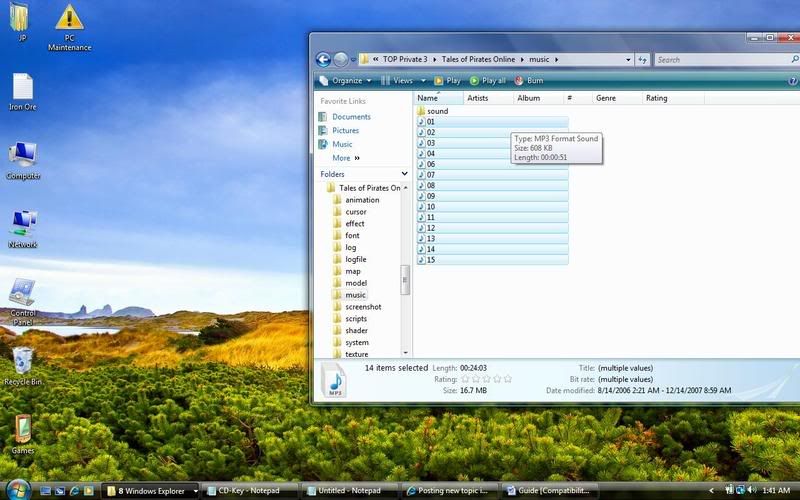Click the Refresh button beside address bar
Viewport: 800px width, 500px height.
(x=643, y=60)
